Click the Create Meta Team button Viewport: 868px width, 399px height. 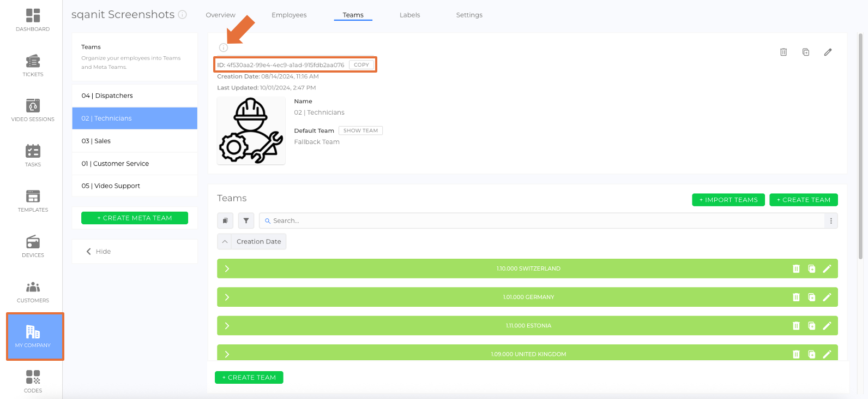tap(135, 218)
